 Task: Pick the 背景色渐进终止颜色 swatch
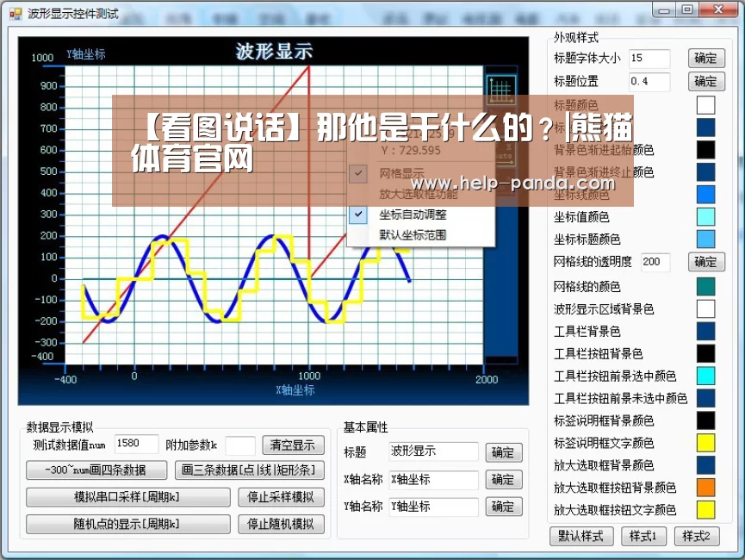[x=706, y=172]
